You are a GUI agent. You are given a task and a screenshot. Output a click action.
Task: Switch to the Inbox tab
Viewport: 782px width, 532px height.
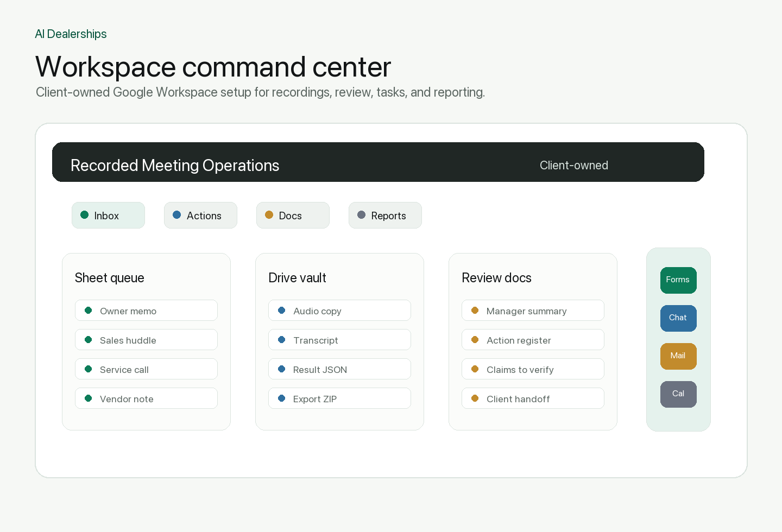pos(108,216)
